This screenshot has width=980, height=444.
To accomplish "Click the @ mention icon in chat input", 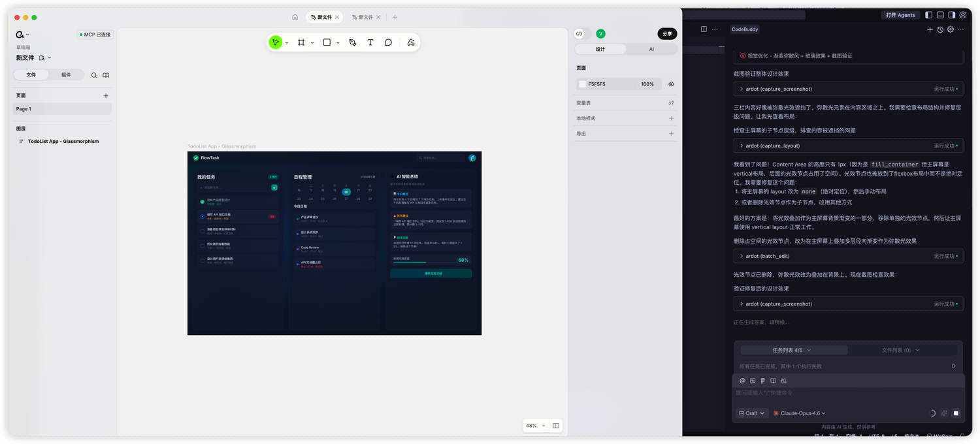I will pyautogui.click(x=742, y=381).
